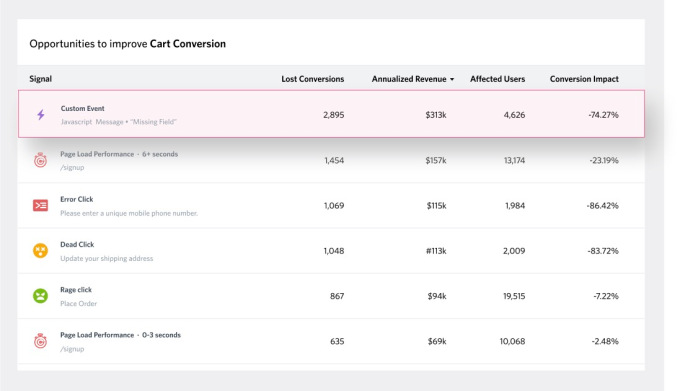The width and height of the screenshot is (680, 391).
Task: Click the red Error Click icon
Action: click(40, 205)
